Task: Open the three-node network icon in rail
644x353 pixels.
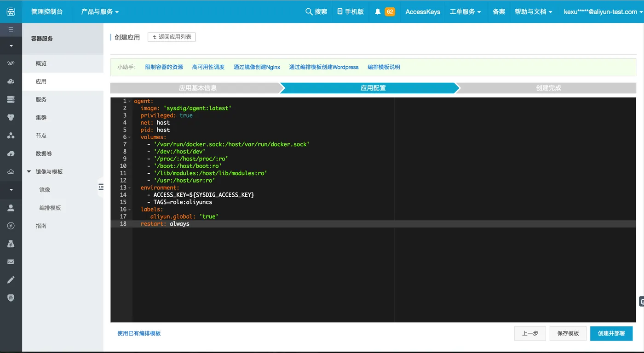Action: point(11,136)
